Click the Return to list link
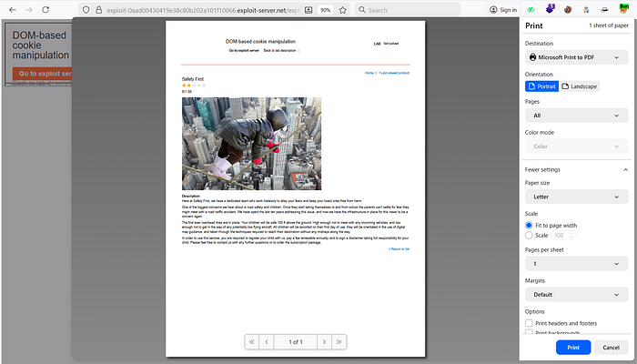Screen dimensions: 637x364 399,248
